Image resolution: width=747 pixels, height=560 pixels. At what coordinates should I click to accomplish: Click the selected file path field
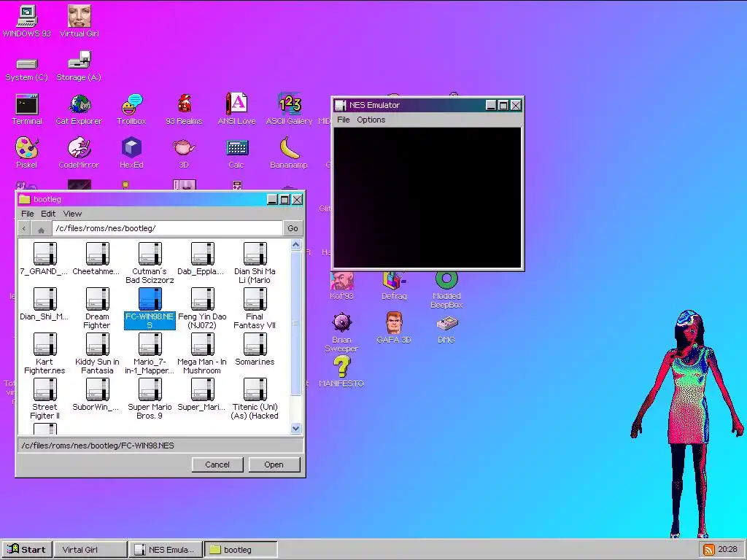click(160, 446)
